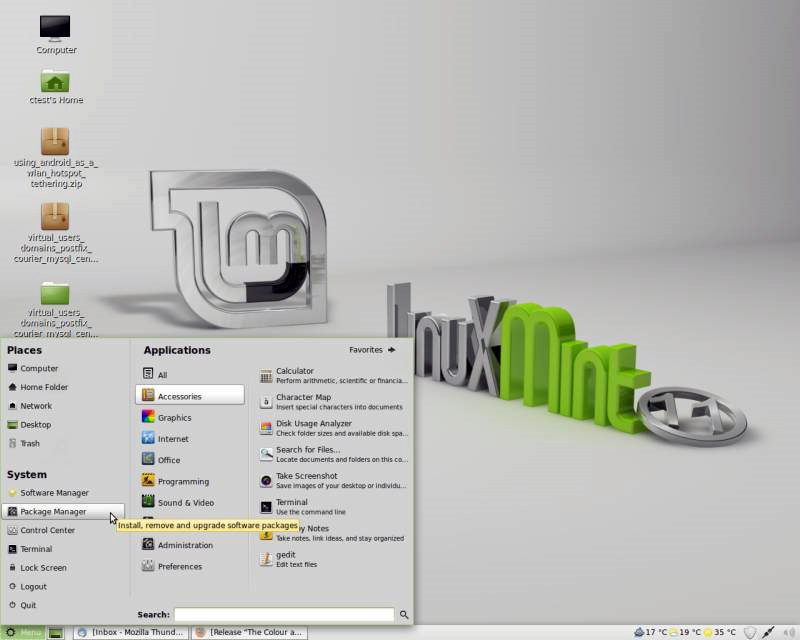The width and height of the screenshot is (800, 640).
Task: Select the Preferences category
Action: pyautogui.click(x=171, y=567)
